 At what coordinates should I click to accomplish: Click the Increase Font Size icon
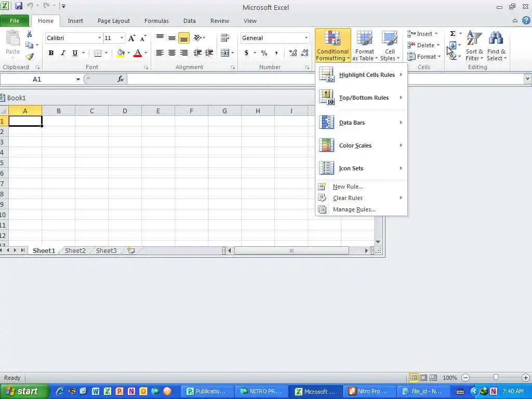pyautogui.click(x=131, y=38)
